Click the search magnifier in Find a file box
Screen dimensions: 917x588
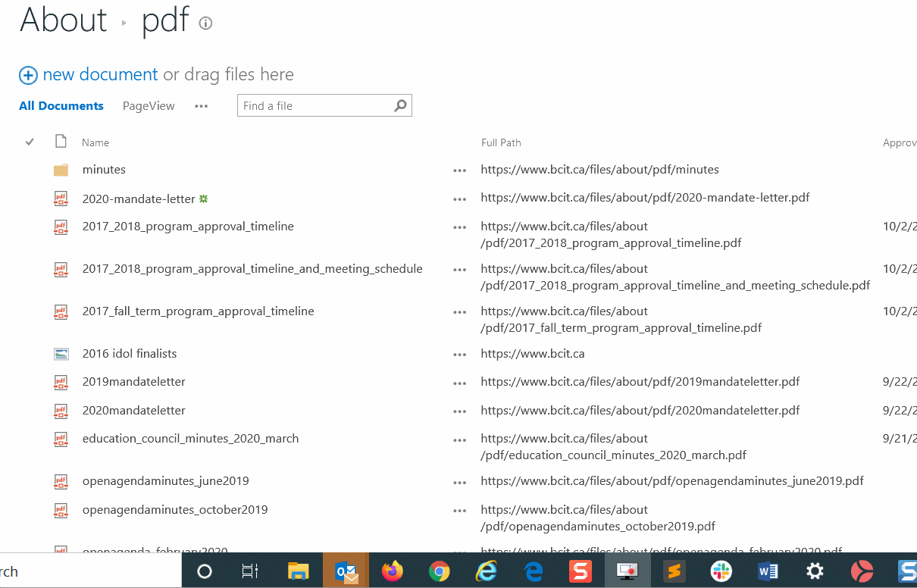pyautogui.click(x=400, y=105)
